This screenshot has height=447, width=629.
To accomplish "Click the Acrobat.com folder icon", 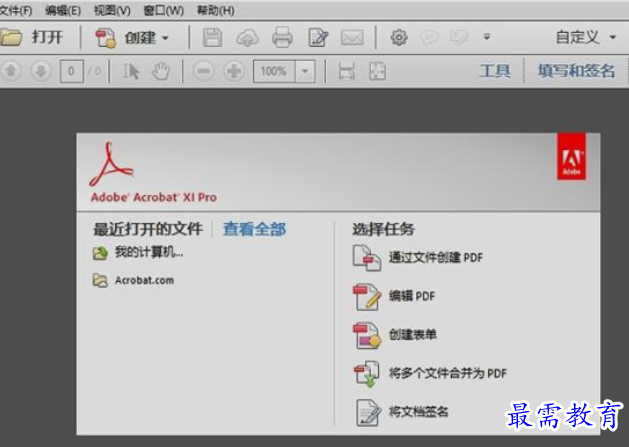I will (x=100, y=280).
